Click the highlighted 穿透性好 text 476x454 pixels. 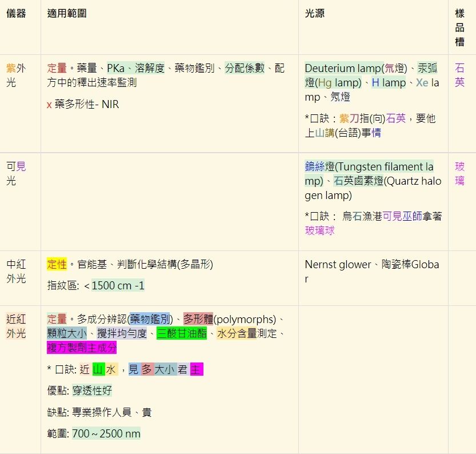point(92,391)
